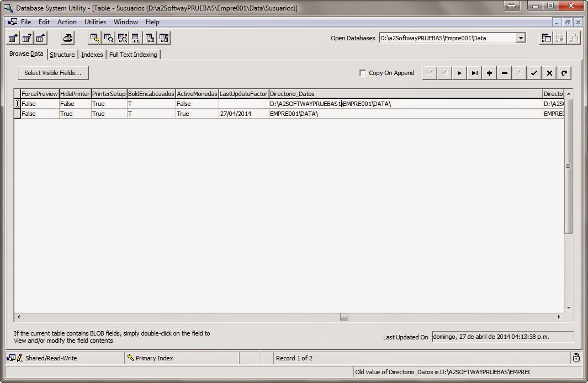Image resolution: width=588 pixels, height=383 pixels.
Task: Switch to the Structure tab
Action: point(62,54)
